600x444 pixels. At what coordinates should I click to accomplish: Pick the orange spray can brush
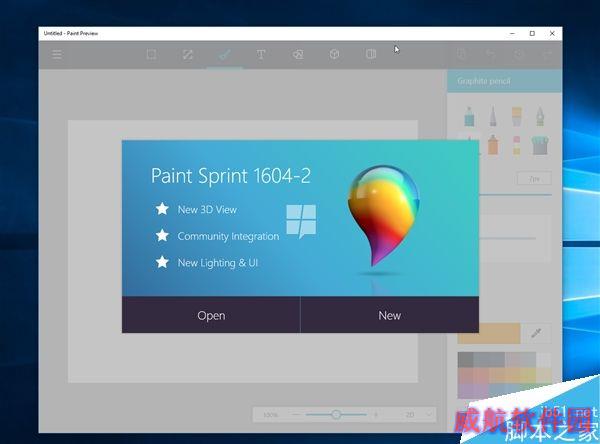coord(493,145)
